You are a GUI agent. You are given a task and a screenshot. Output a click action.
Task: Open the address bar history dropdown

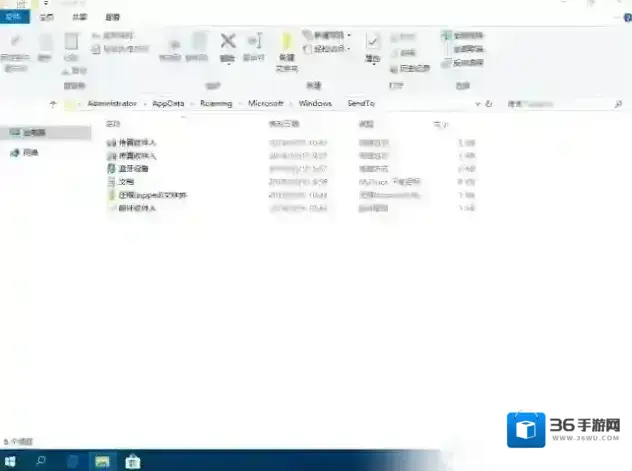coord(478,104)
